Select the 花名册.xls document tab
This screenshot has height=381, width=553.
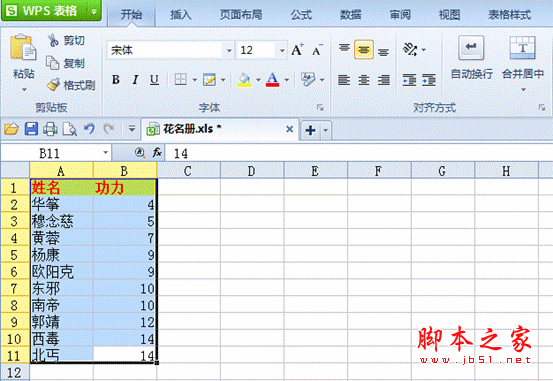click(219, 129)
